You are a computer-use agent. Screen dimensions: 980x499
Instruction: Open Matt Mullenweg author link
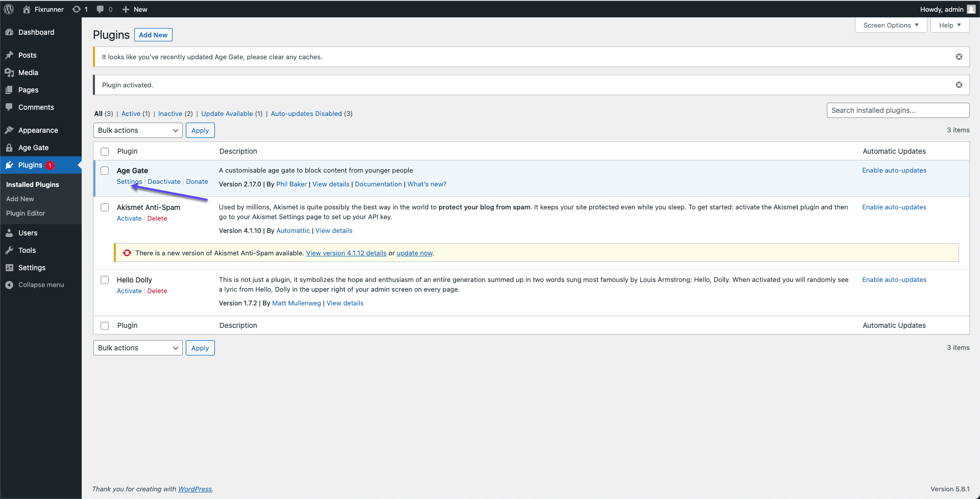pyautogui.click(x=297, y=303)
